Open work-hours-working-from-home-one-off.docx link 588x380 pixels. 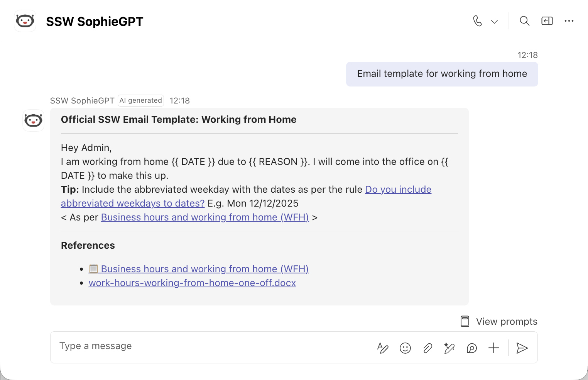click(192, 283)
